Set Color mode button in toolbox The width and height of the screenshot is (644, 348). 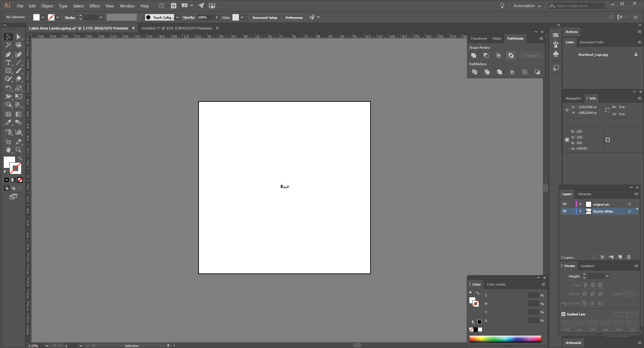[6, 180]
